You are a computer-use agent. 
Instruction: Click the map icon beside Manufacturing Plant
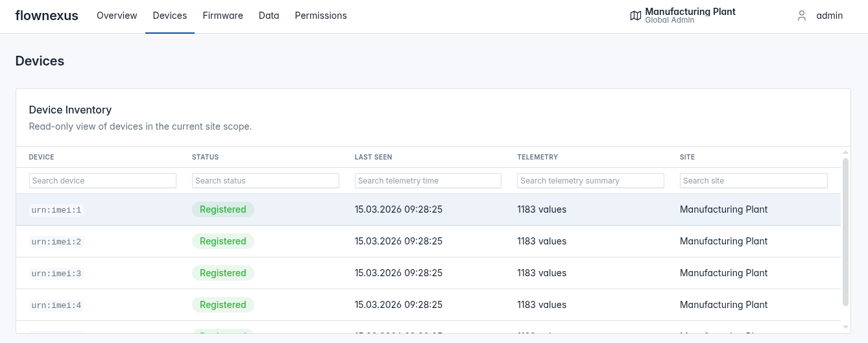tap(636, 16)
